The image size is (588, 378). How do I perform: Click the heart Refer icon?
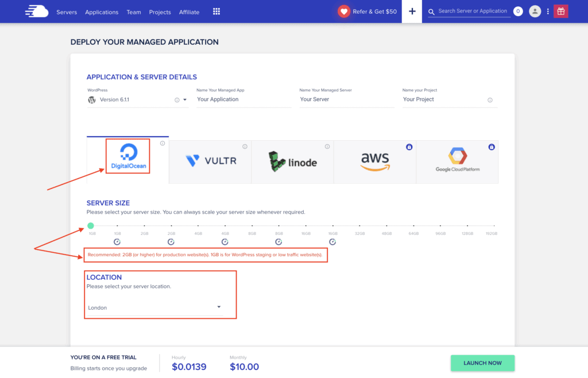point(343,11)
